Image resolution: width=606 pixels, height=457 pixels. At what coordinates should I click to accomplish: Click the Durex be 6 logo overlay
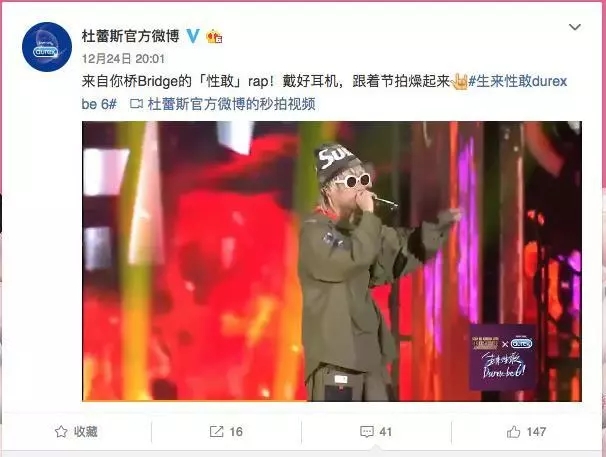pos(502,357)
